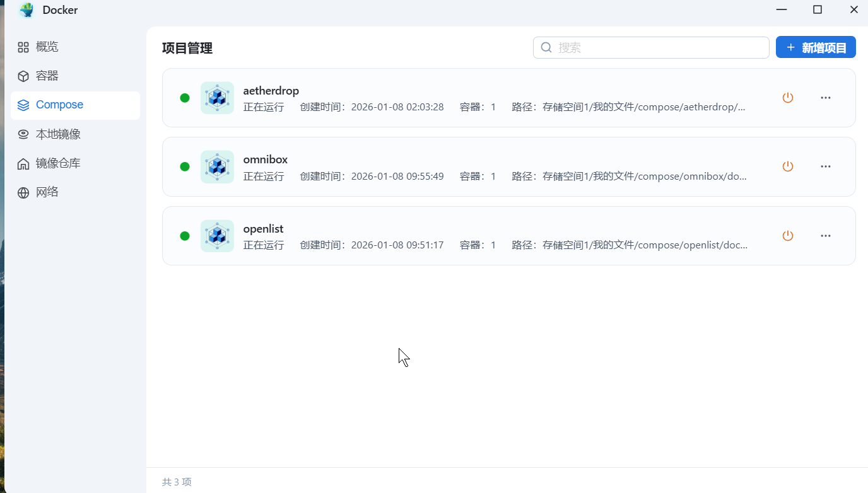Image resolution: width=868 pixels, height=493 pixels.
Task: Maximize the Docker window
Action: tap(818, 9)
